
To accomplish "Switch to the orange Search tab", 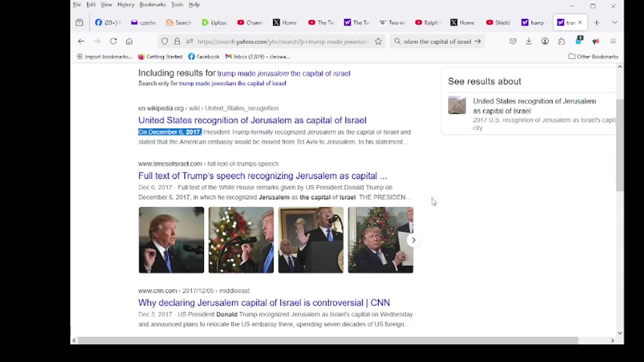I will 179,23.
